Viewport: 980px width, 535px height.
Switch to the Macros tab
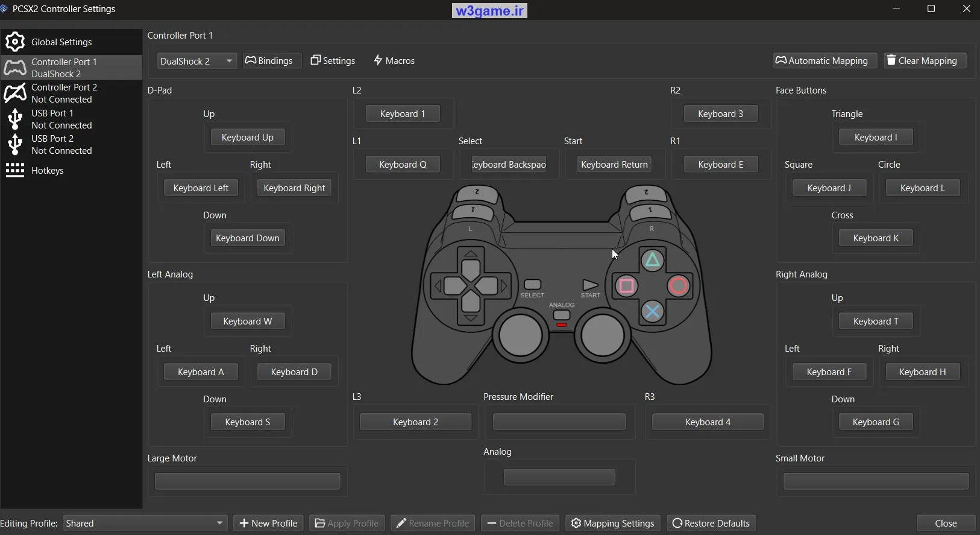(x=394, y=60)
